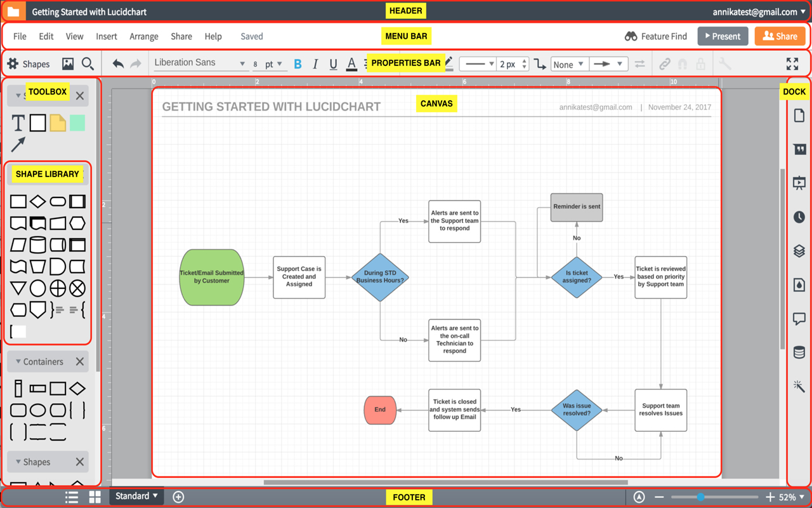Select the green Ticket/Email Submitted shape
This screenshot has width=812, height=508.
(x=211, y=277)
